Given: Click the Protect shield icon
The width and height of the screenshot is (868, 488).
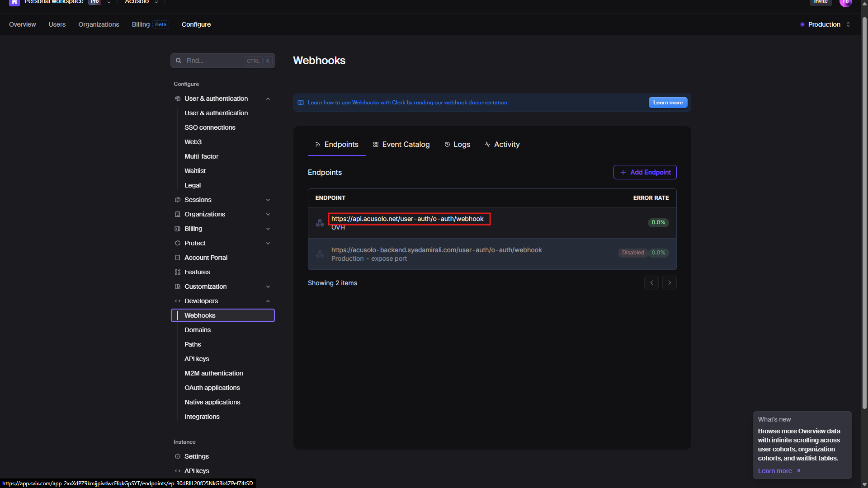Looking at the screenshot, I should tap(178, 243).
